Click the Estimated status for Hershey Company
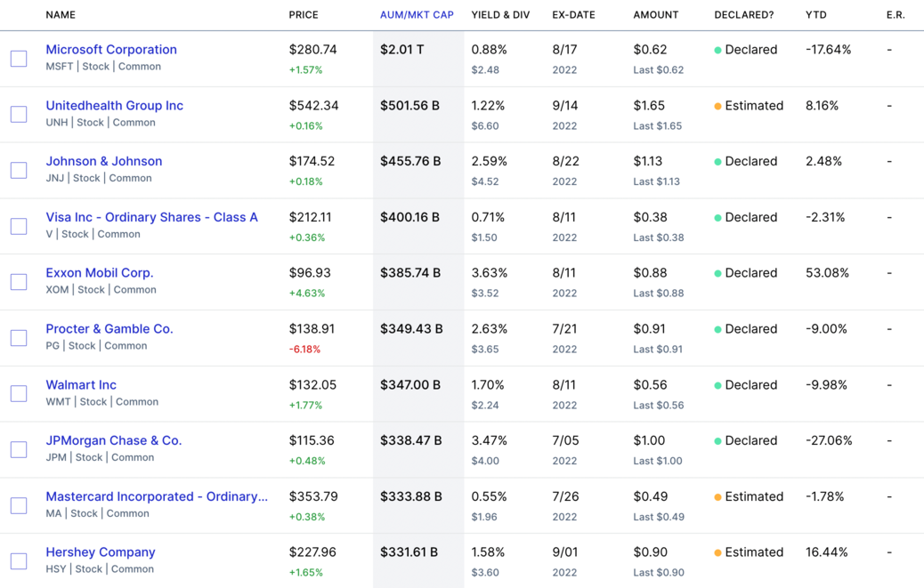The image size is (924, 588). tap(749, 552)
